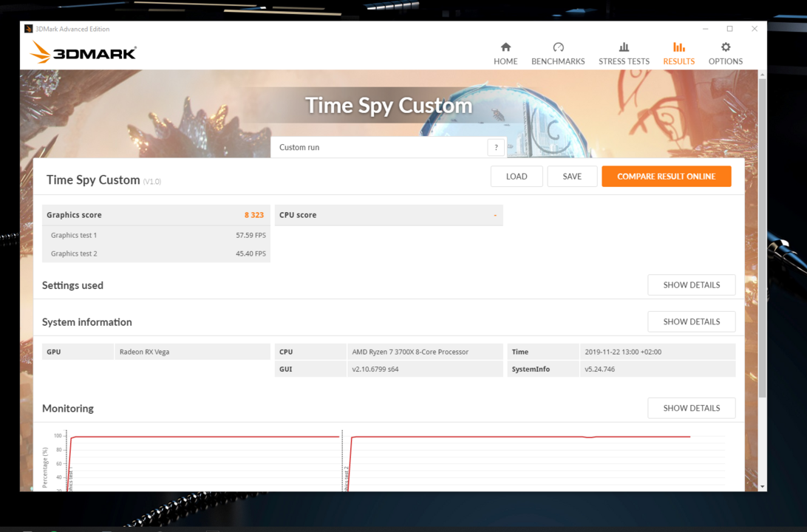The height and width of the screenshot is (532, 807).
Task: Maximize the 3DMark window
Action: [730, 29]
